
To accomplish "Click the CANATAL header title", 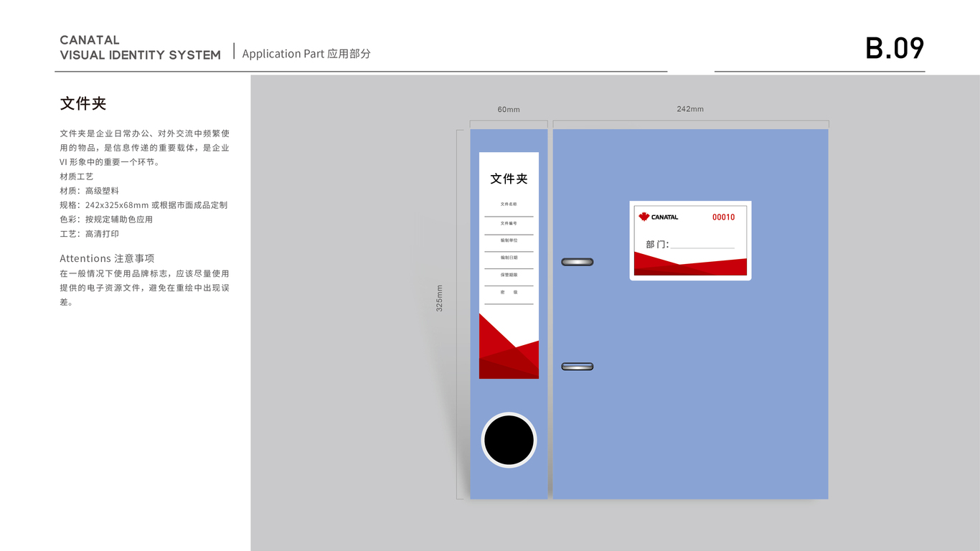I will point(90,40).
